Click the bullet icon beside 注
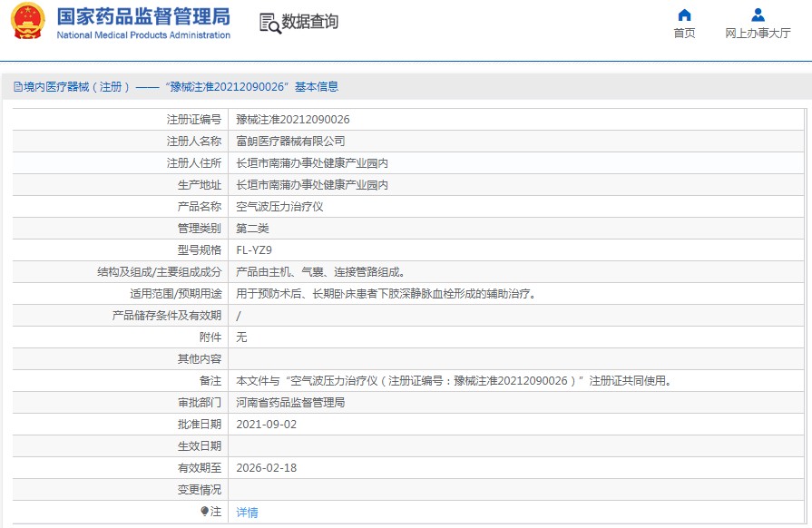 point(205,512)
